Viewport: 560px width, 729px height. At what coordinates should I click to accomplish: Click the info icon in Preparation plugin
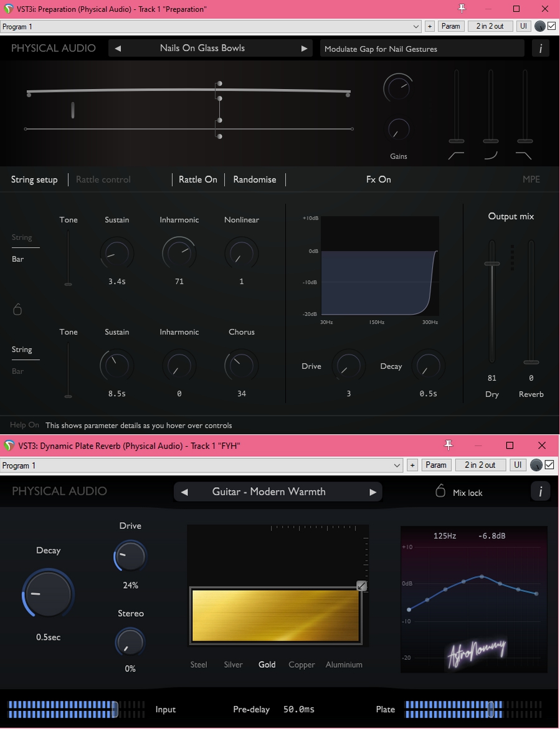click(x=540, y=49)
